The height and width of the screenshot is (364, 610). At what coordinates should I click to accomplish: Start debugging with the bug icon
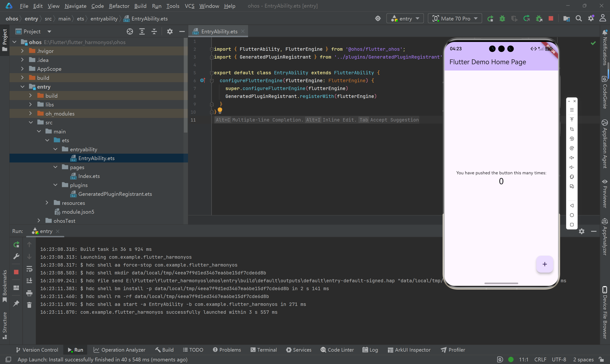pos(502,19)
